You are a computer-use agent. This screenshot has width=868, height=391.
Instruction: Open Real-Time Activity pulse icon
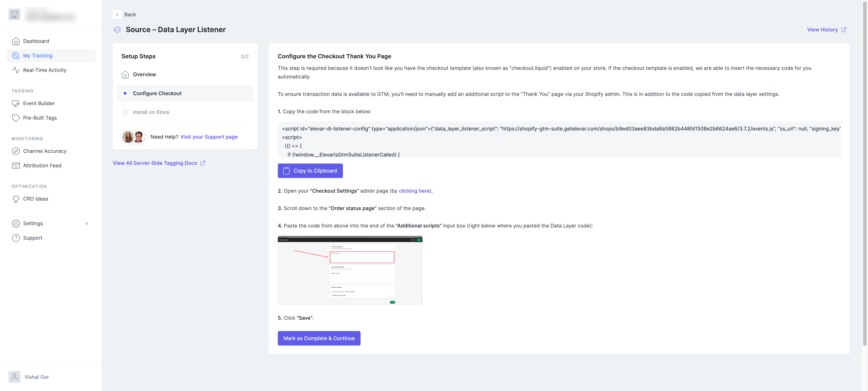16,70
